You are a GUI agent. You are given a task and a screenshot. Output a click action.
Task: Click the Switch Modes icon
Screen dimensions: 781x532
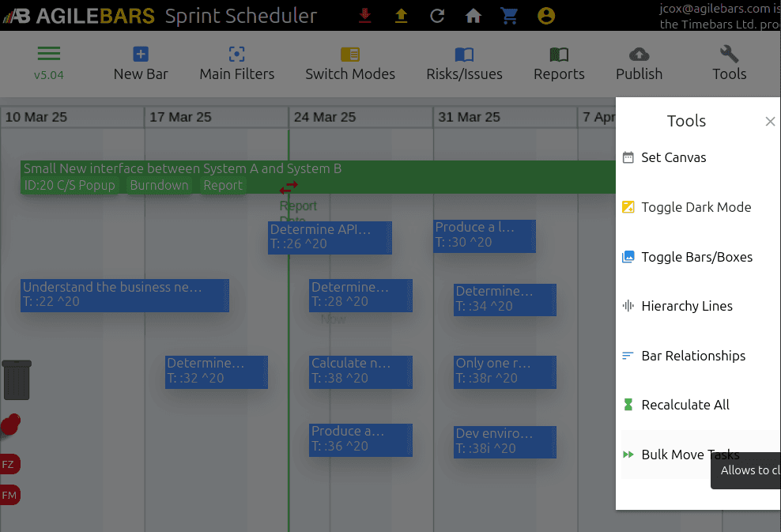tap(349, 54)
